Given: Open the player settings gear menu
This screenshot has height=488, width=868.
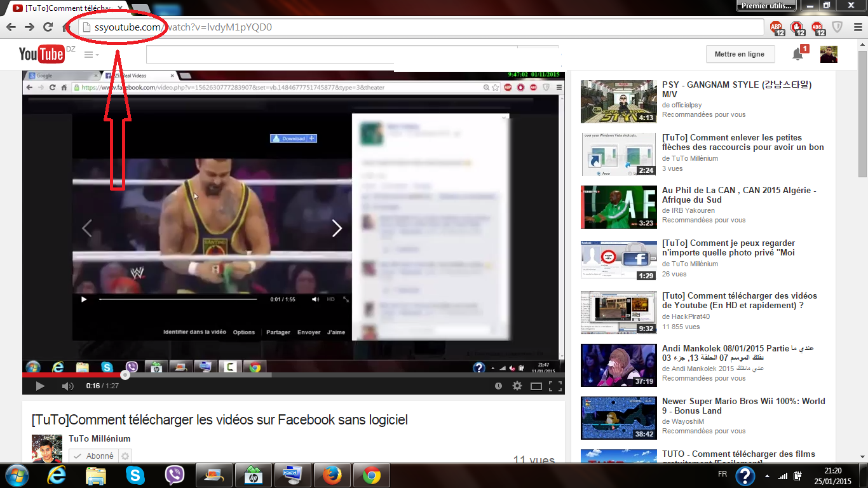Looking at the screenshot, I should [x=517, y=386].
